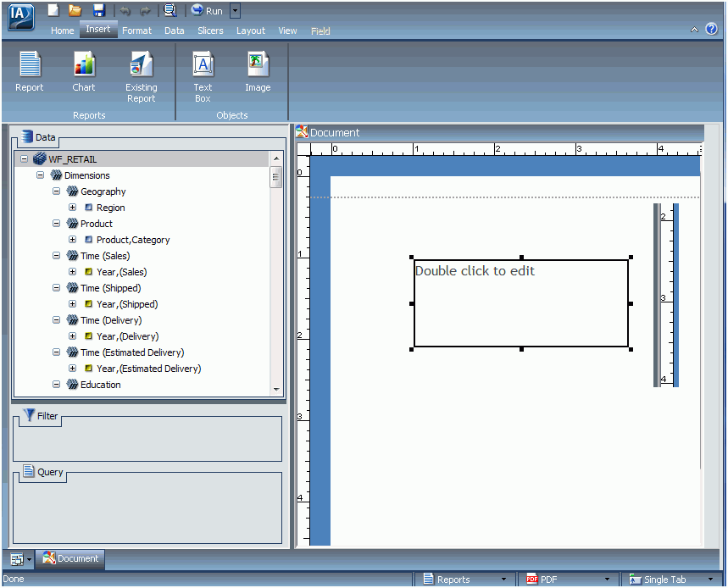Undo the last action
This screenshot has width=728, height=588.
tap(125, 11)
